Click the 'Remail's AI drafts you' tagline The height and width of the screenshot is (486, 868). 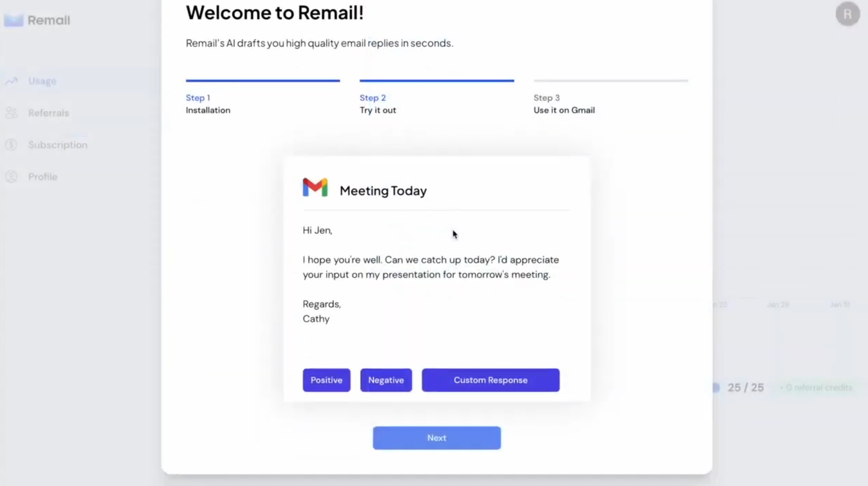(x=319, y=43)
